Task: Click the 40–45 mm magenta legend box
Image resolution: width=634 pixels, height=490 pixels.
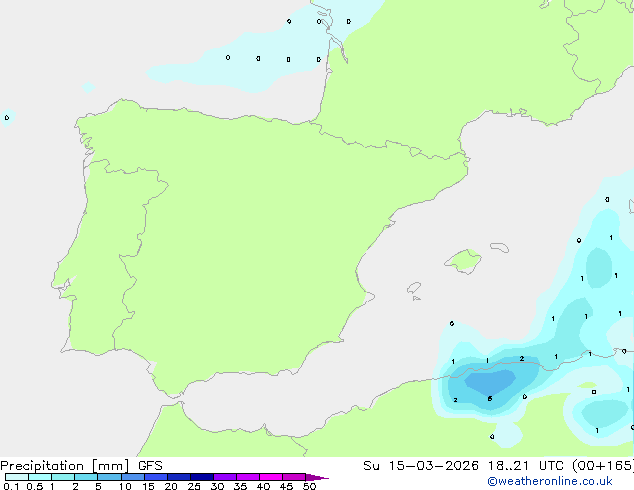Action: (271, 477)
